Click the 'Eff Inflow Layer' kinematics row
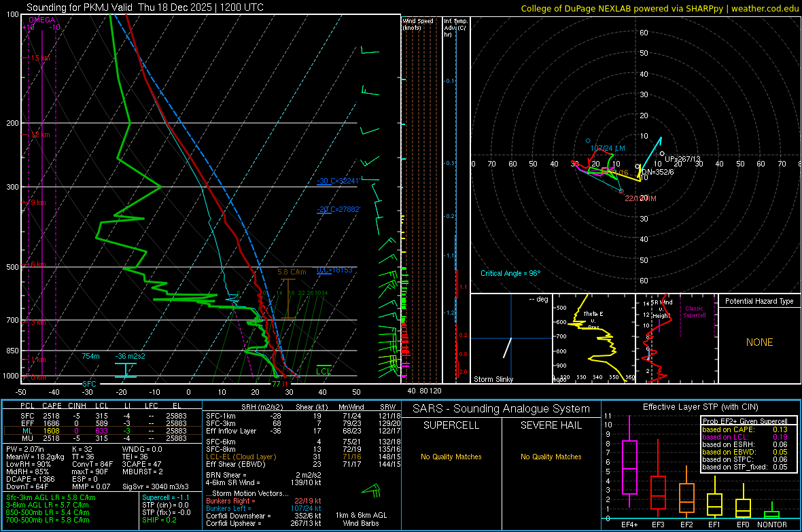 304,431
